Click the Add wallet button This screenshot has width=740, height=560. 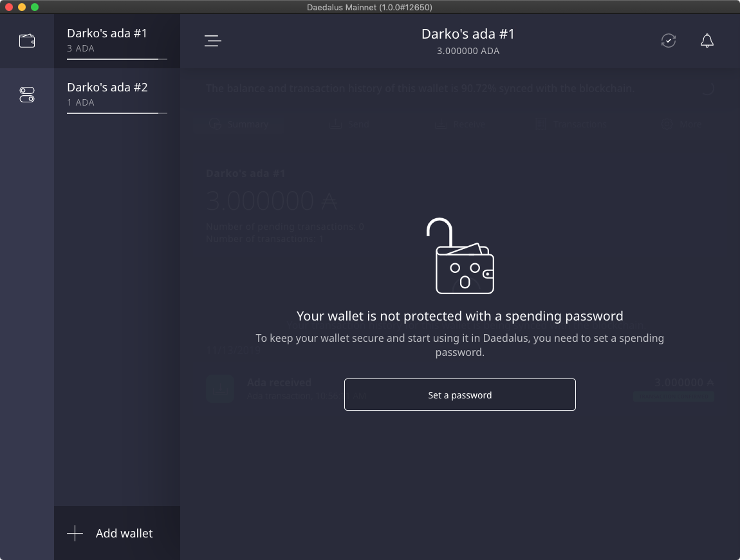coord(117,533)
